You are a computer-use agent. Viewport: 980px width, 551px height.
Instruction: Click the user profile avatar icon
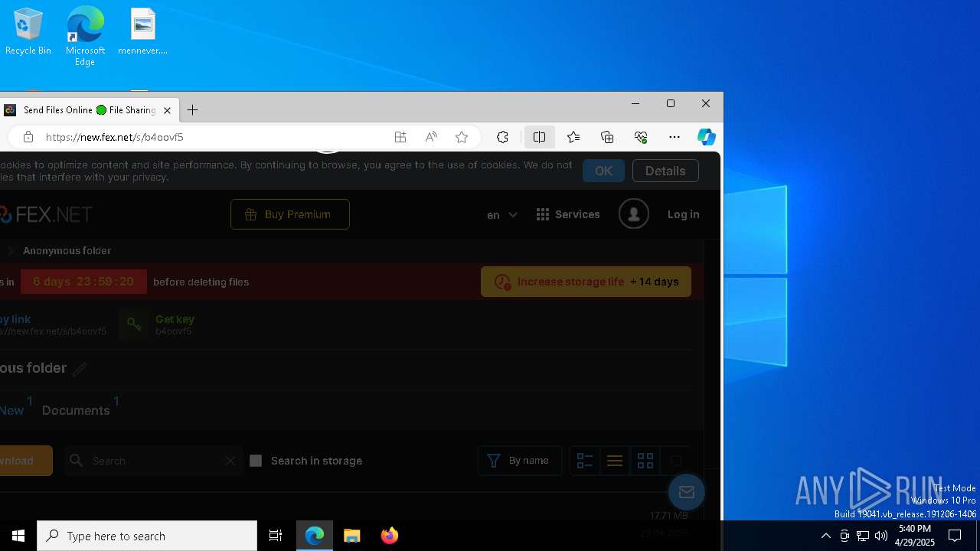(x=634, y=214)
